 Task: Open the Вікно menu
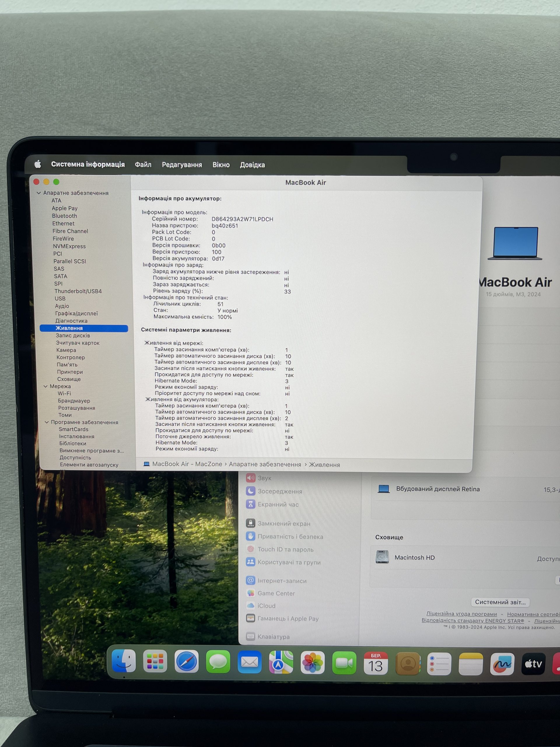[x=221, y=165]
